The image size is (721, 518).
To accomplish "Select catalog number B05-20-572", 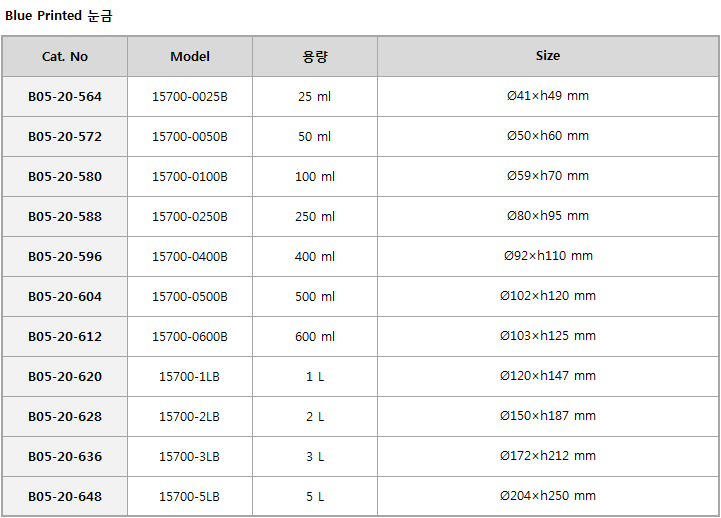I will pyautogui.click(x=65, y=137).
